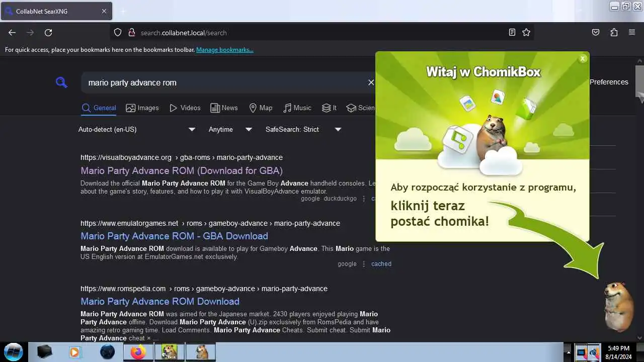Screen dimensions: 644x362
Task: Open the shield tracking protection icon
Action: [118, 32]
